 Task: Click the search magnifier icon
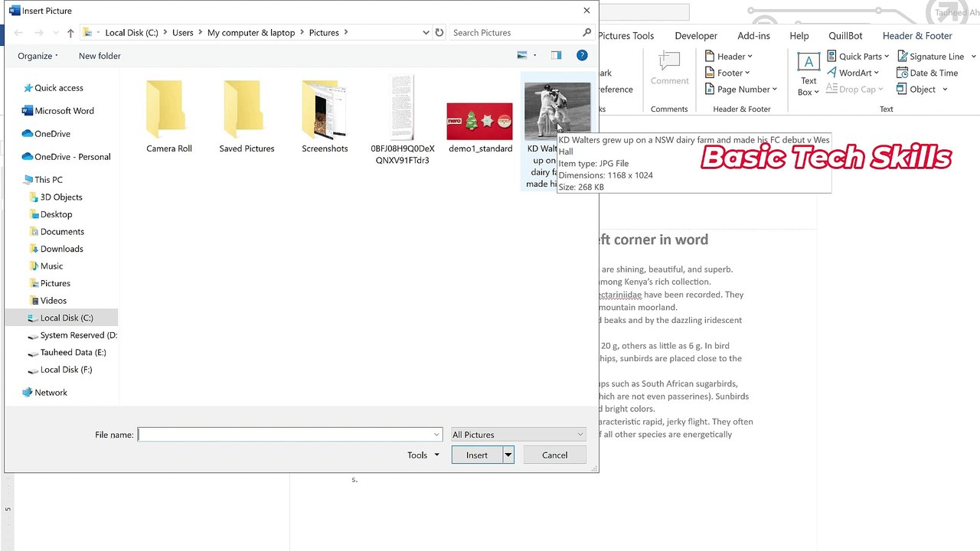tap(587, 33)
